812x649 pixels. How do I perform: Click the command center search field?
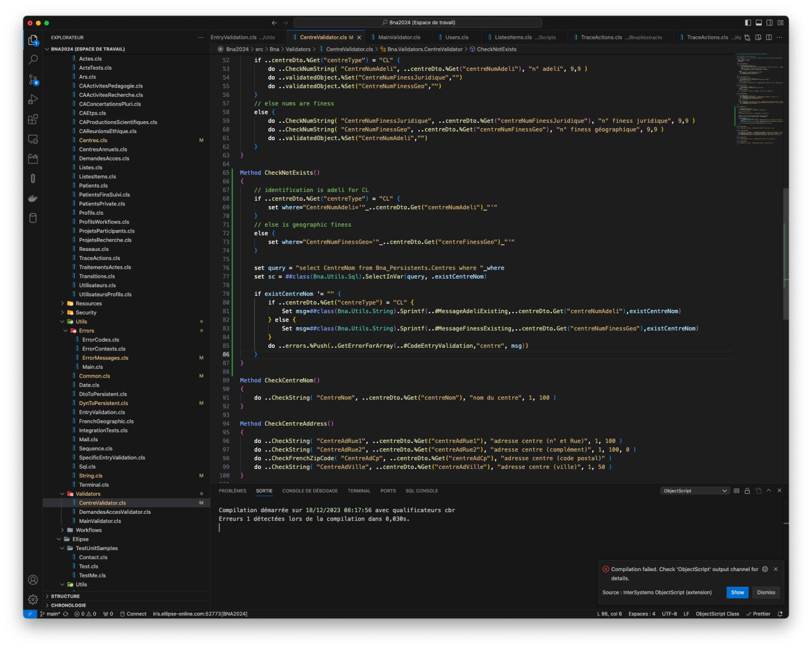(418, 23)
